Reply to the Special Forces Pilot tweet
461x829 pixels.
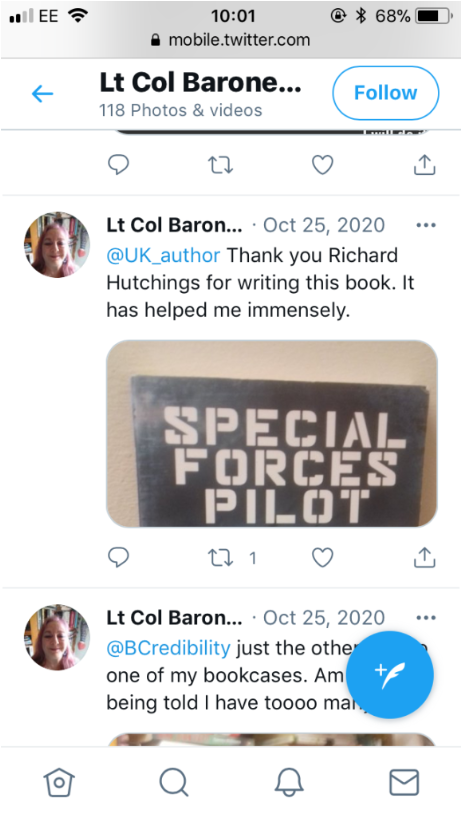click(x=118, y=557)
